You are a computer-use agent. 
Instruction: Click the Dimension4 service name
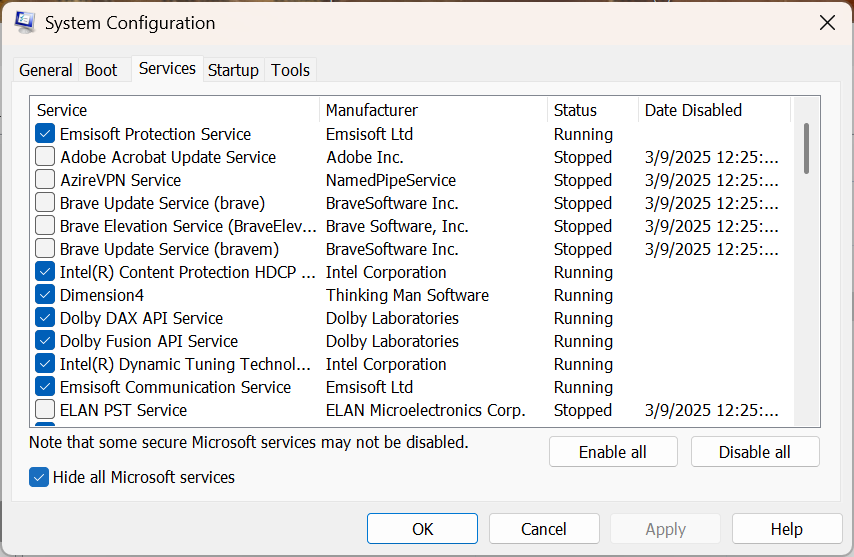point(102,295)
